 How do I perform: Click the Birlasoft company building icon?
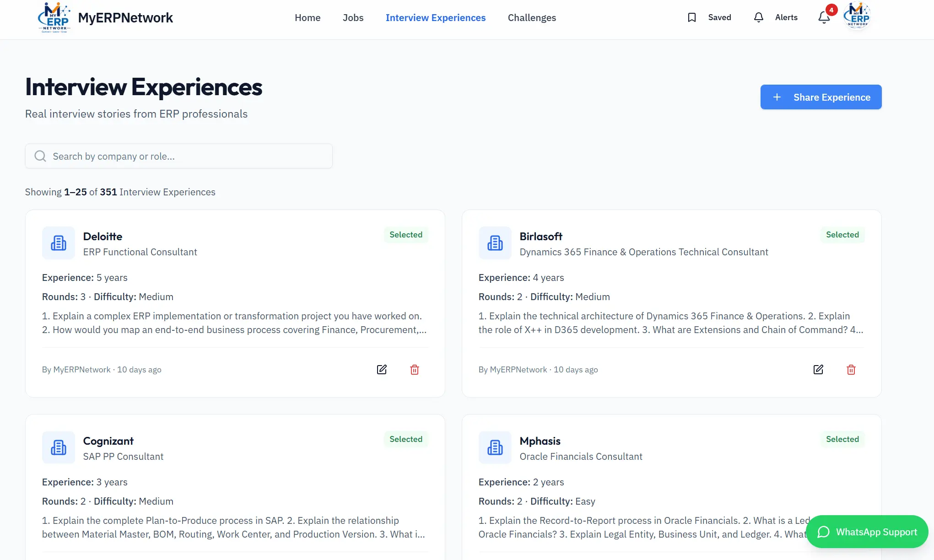point(495,243)
